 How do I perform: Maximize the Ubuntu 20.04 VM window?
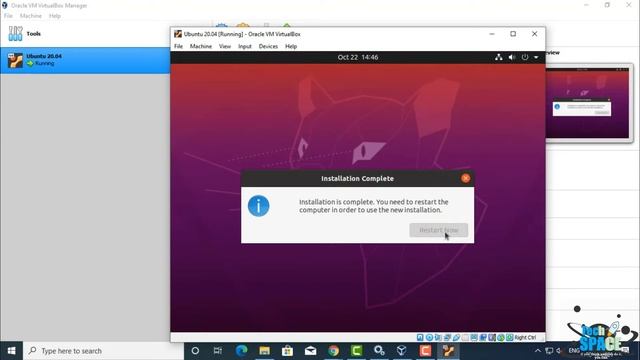[x=513, y=34]
